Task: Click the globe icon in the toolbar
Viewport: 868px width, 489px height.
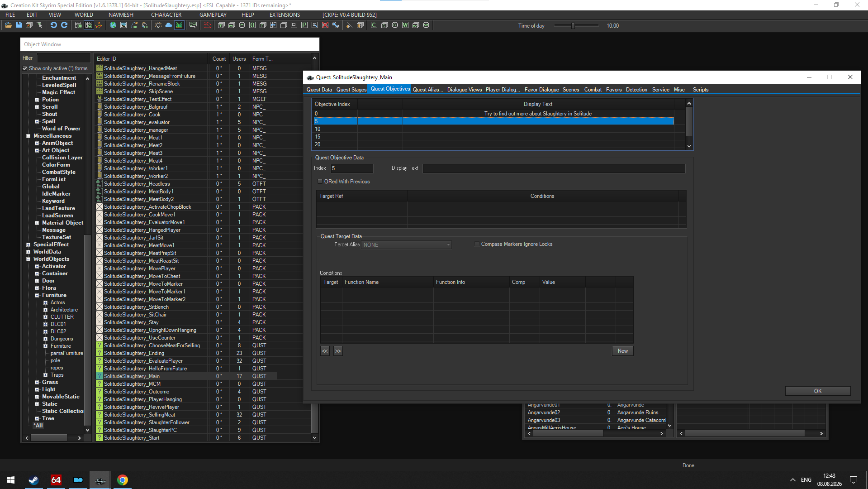Action: point(113,25)
